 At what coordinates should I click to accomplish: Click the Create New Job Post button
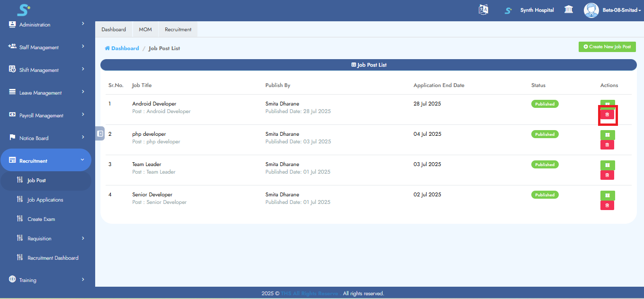607,47
